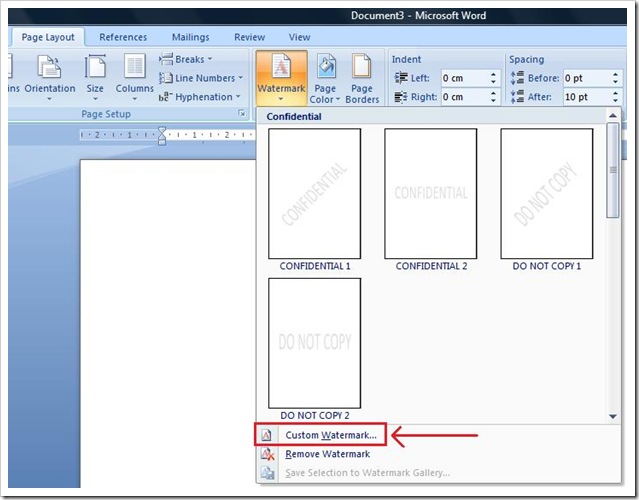Click the Spacing After value field

pos(586,97)
